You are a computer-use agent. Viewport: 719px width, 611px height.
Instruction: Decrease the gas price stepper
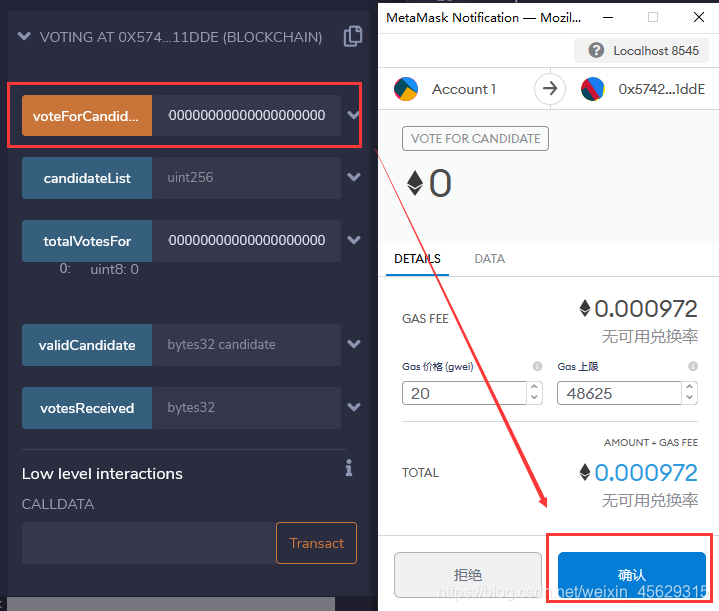click(x=534, y=398)
